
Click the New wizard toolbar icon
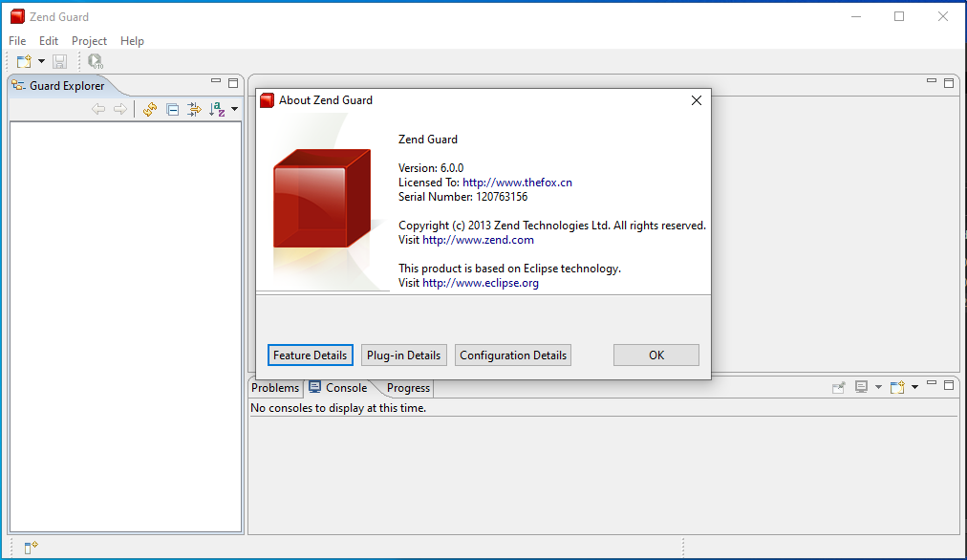tap(24, 61)
